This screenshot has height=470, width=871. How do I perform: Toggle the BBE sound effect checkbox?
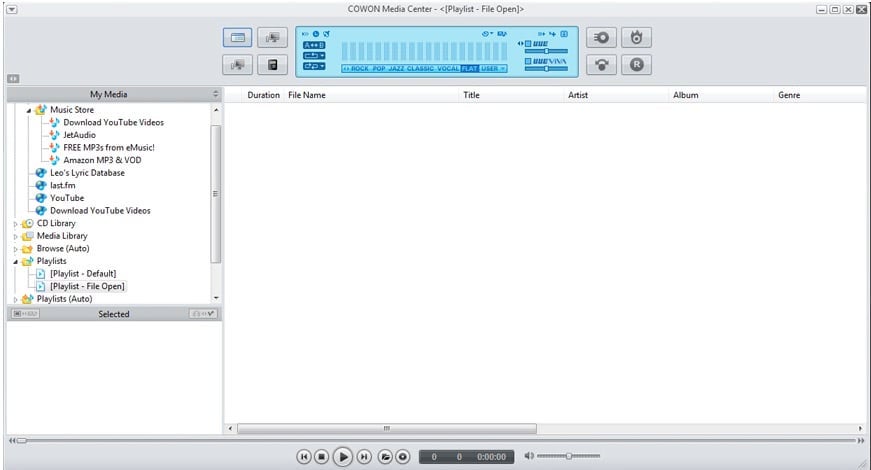pyautogui.click(x=528, y=44)
